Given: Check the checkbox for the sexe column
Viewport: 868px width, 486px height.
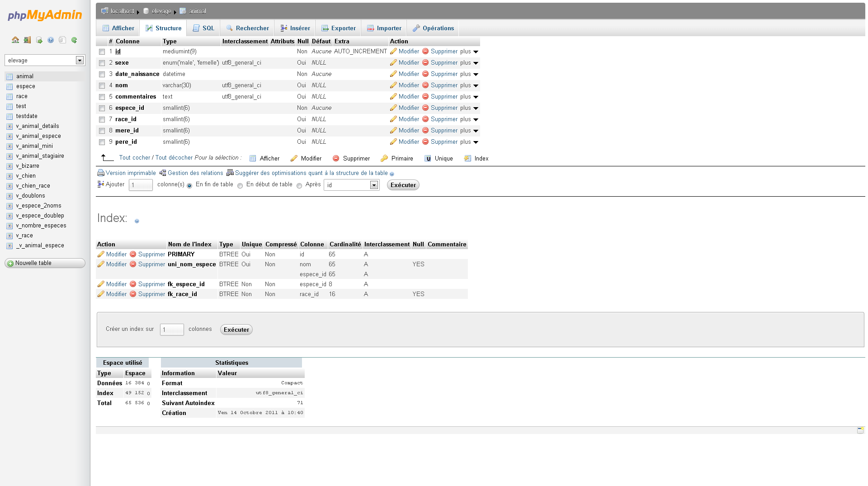Looking at the screenshot, I should point(102,63).
